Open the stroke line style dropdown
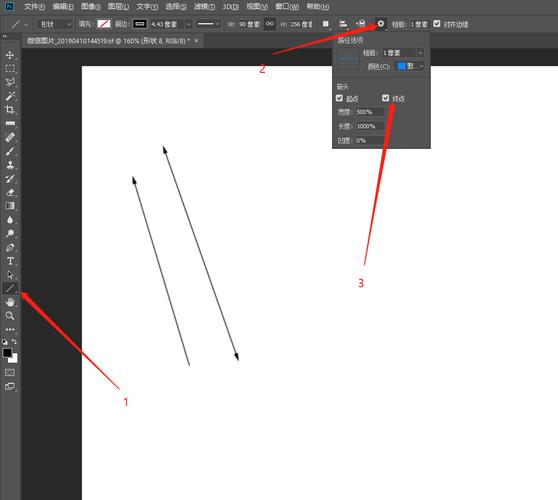 [208, 24]
